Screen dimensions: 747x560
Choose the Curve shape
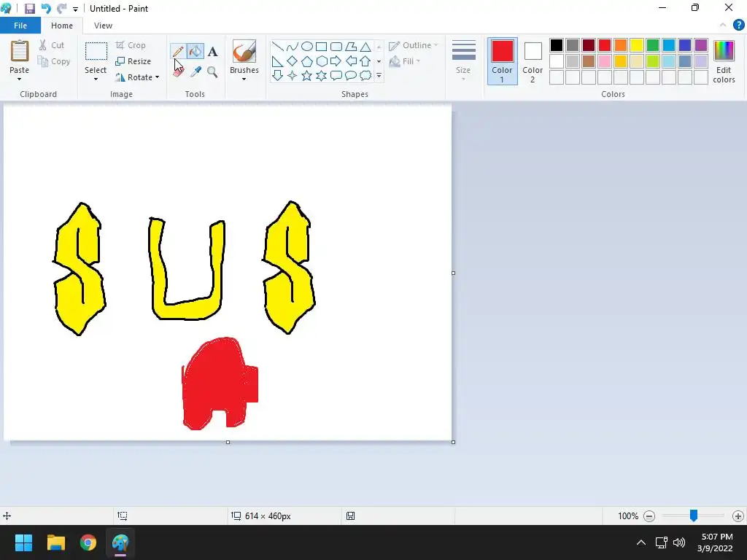pyautogui.click(x=293, y=46)
